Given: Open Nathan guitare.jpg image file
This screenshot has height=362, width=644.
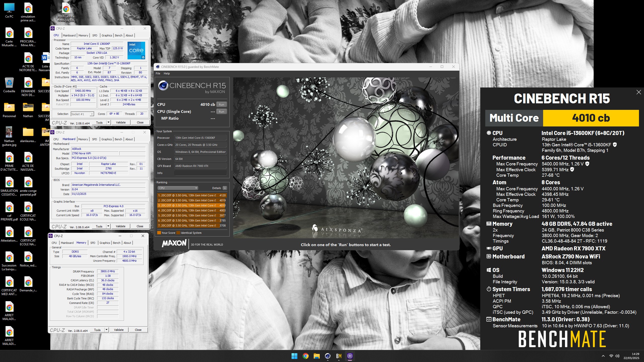Looking at the screenshot, I should click(9, 137).
